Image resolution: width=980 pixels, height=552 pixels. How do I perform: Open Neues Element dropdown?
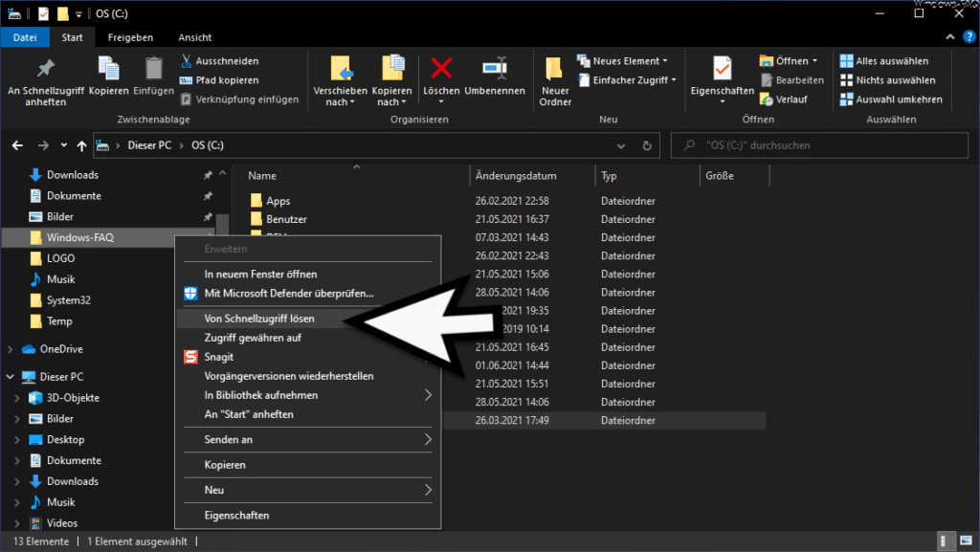click(x=622, y=60)
